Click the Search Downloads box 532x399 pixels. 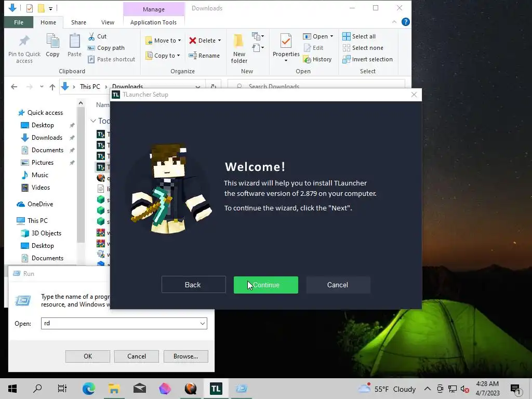316,87
